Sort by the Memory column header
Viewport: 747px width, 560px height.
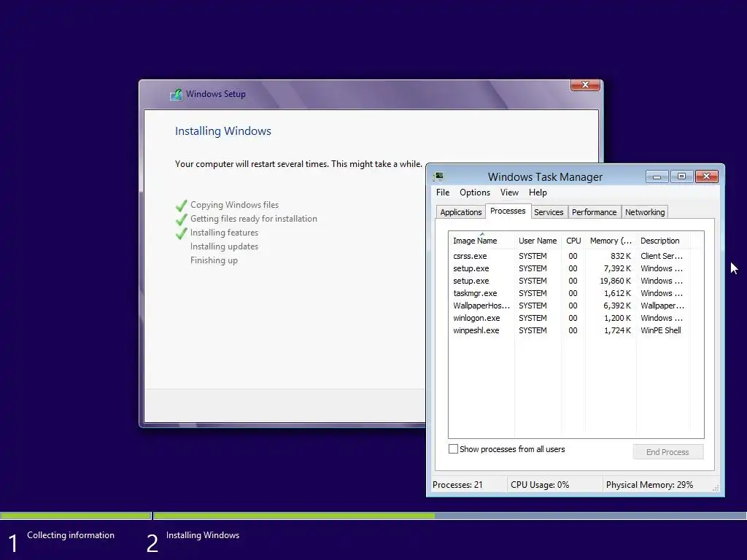click(x=611, y=241)
